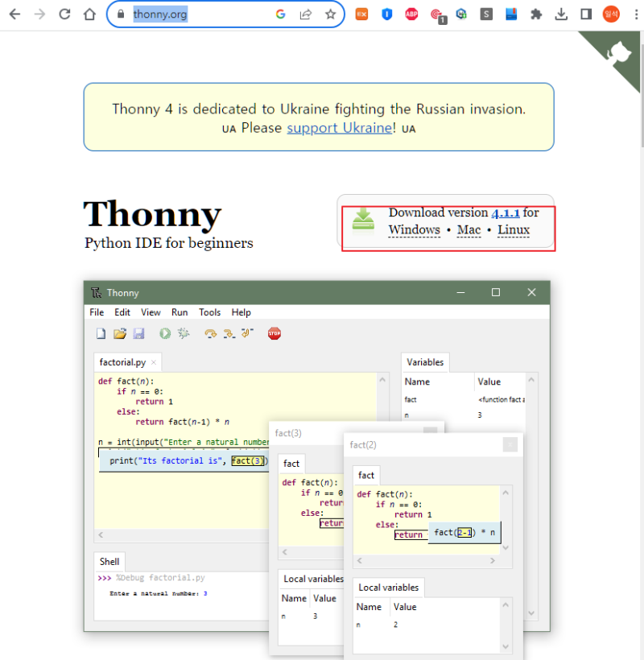Reload the thonny.org page

[x=64, y=14]
